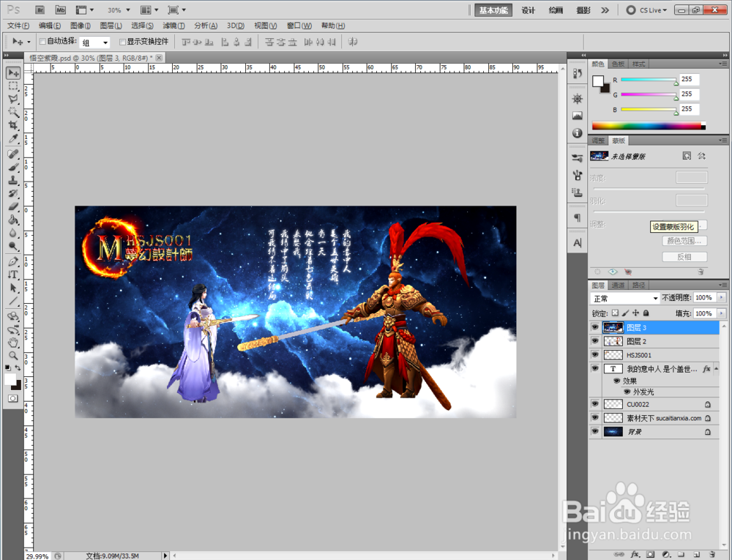Open the 文件(F) menu
Image resolution: width=732 pixels, height=560 pixels.
click(x=18, y=26)
